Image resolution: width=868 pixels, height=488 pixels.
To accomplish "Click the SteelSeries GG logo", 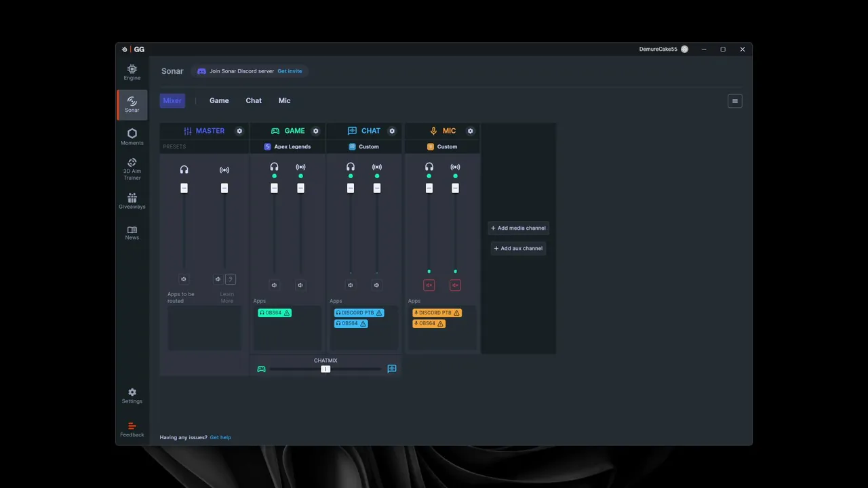I will (x=133, y=49).
